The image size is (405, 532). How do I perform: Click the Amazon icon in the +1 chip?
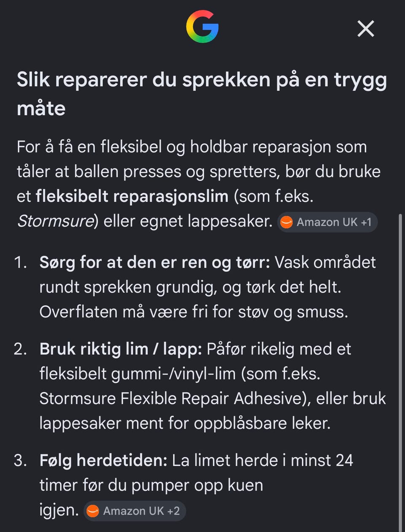click(287, 222)
